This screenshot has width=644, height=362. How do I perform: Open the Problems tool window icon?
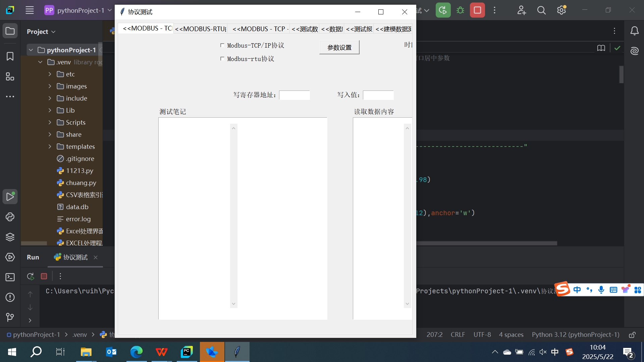(10, 297)
